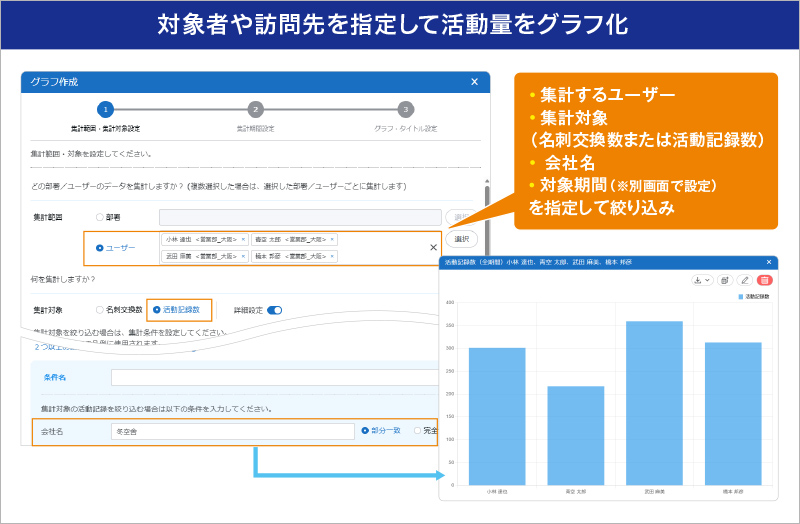Close the 活動記録数 chart window
This screenshot has height=524, width=800.
point(769,262)
